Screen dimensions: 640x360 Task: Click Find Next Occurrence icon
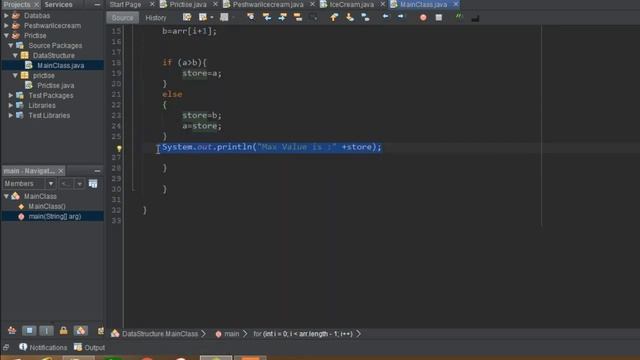pos(282,17)
